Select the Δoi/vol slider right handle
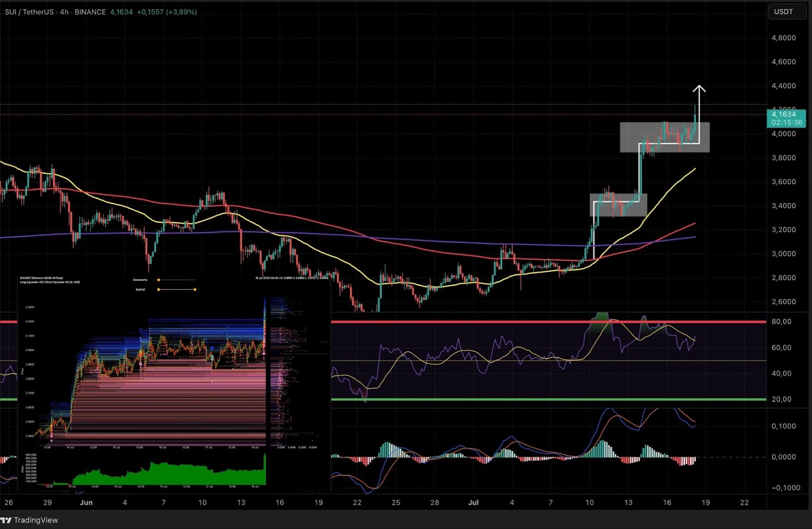The image size is (812, 529). tap(195, 289)
